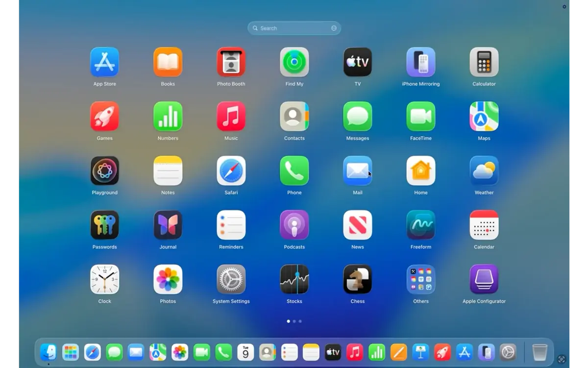Open the Calendar icon showing 9 in the Dock

point(245,352)
